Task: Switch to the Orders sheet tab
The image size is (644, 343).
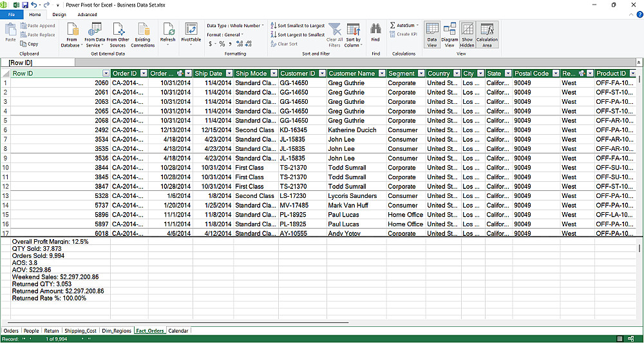Action: [11, 331]
